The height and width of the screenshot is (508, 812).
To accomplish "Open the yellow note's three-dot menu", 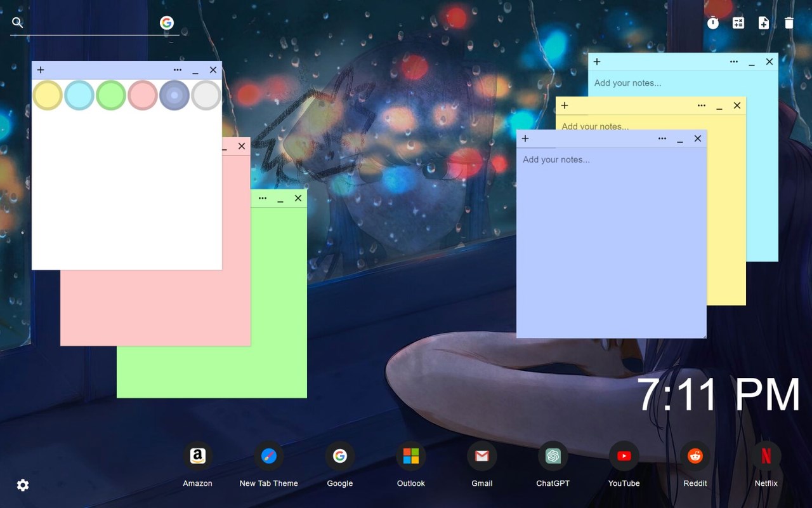I will 702,105.
